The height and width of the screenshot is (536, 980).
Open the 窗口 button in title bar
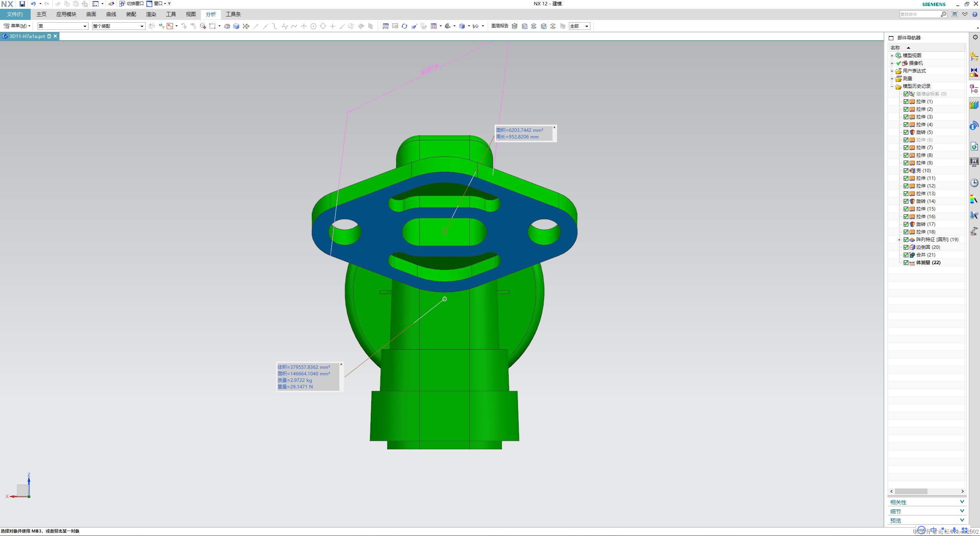pyautogui.click(x=156, y=4)
